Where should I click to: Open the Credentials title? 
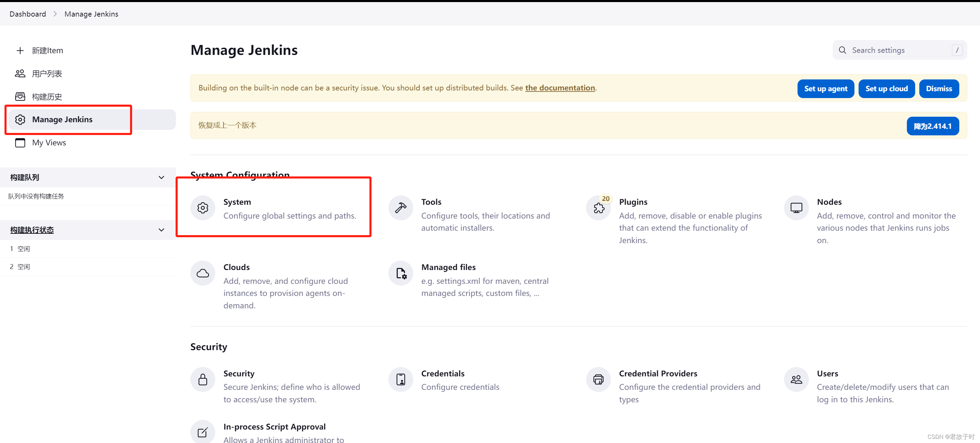point(443,373)
